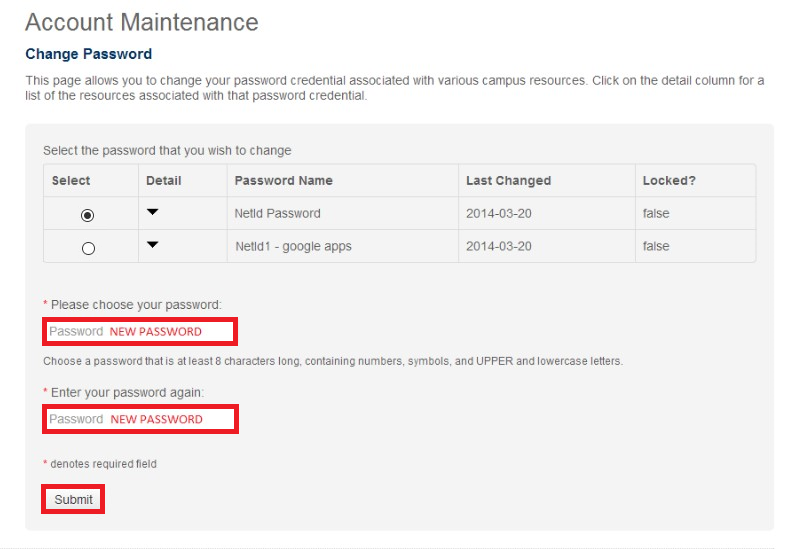
Task: Select the NetId Password radio button
Action: 88,215
